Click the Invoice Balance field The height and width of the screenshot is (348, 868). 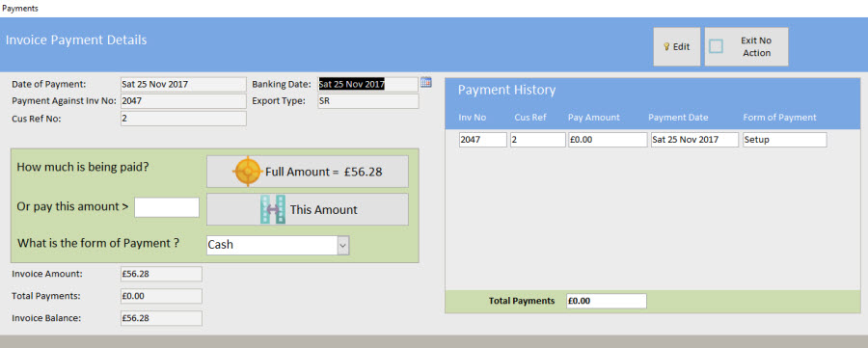point(161,318)
